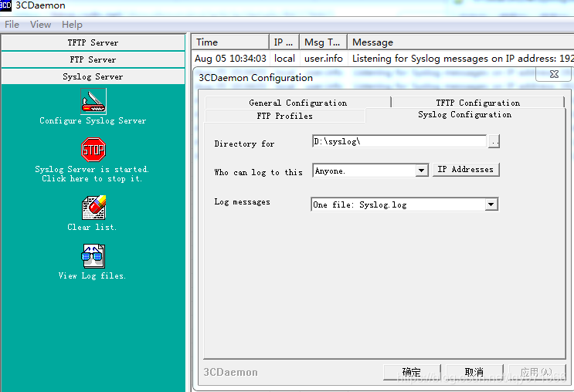The height and width of the screenshot is (392, 574).
Task: Open the Configure Syslog Server icon
Action: coord(93,101)
